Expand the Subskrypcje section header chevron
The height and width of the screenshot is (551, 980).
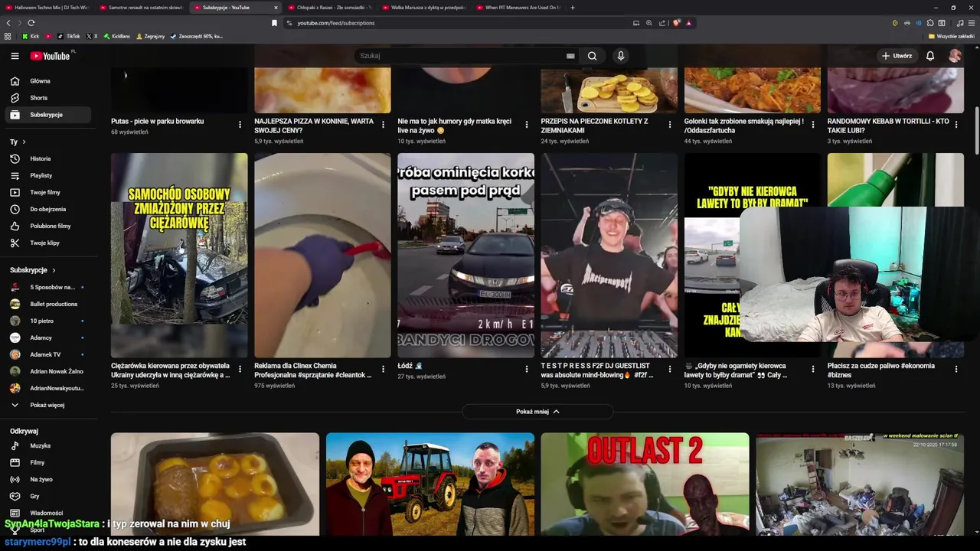point(54,270)
